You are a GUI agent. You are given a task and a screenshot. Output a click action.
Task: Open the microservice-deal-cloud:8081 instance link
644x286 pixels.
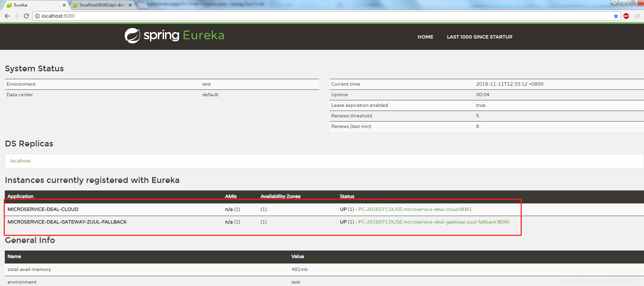click(x=415, y=209)
